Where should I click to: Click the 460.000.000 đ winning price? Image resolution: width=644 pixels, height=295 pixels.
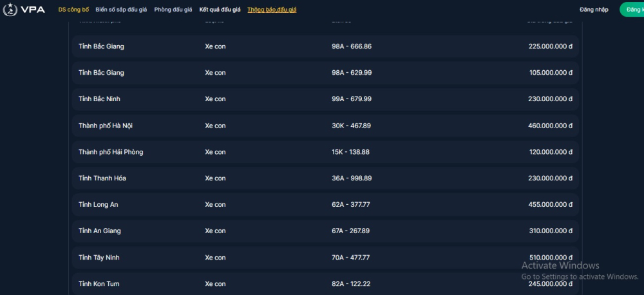(x=551, y=126)
